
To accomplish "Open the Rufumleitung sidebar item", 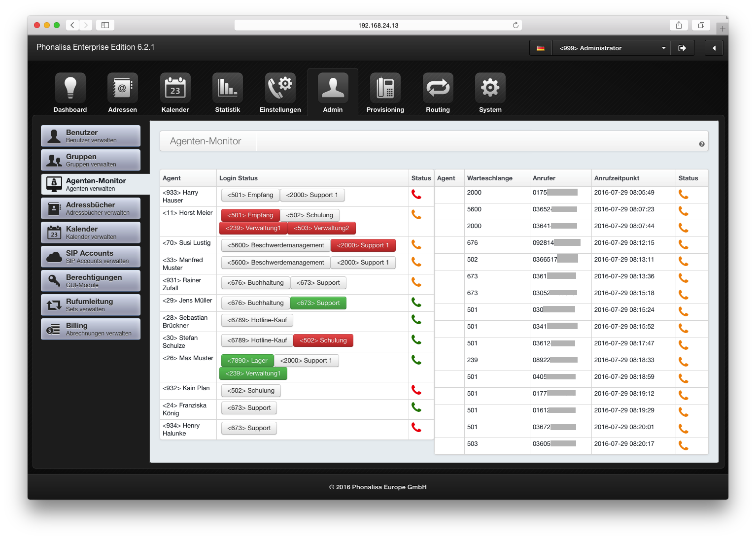I will pyautogui.click(x=91, y=305).
